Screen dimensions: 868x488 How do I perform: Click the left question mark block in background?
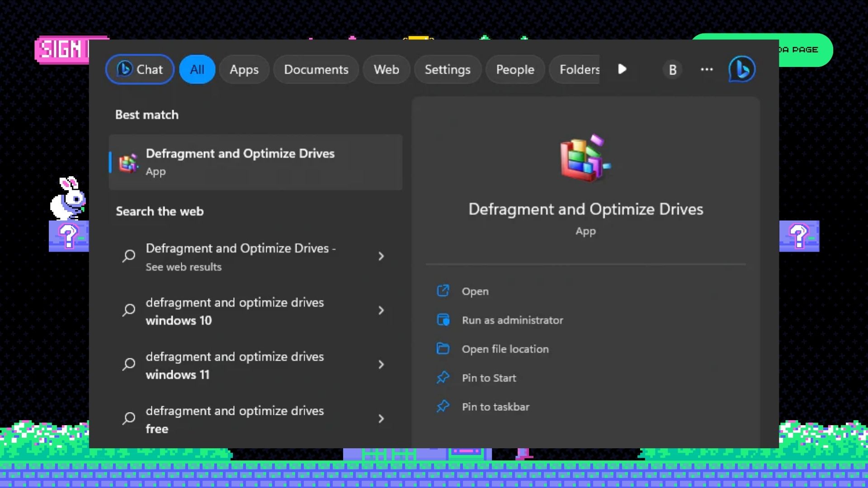click(x=69, y=236)
